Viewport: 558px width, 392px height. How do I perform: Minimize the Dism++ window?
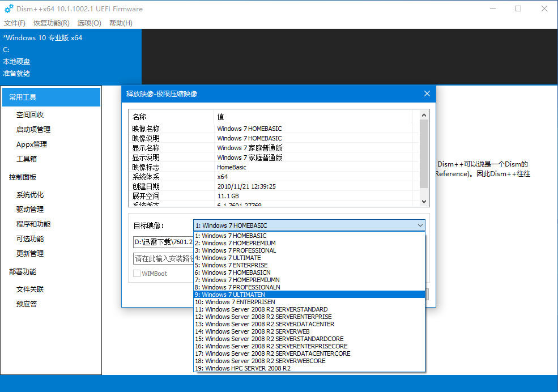(x=493, y=8)
